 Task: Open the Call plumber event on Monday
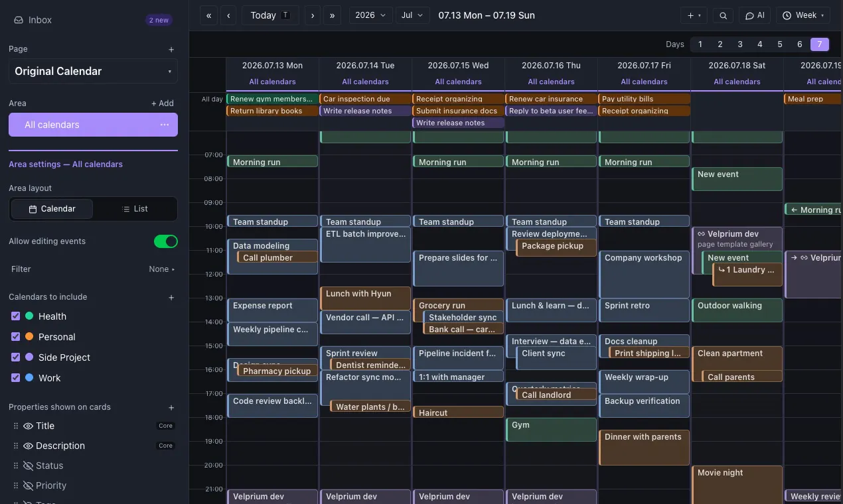(x=277, y=257)
